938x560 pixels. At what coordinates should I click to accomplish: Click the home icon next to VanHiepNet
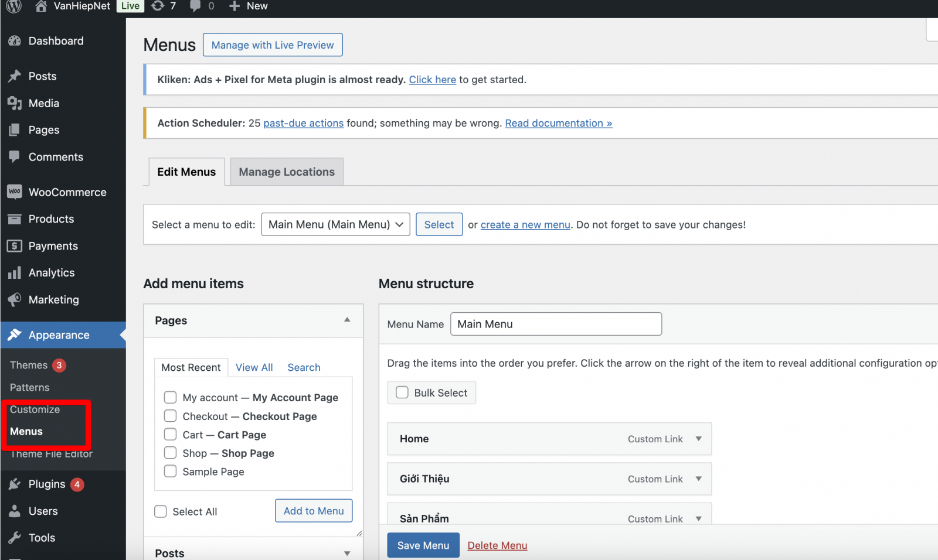tap(41, 6)
